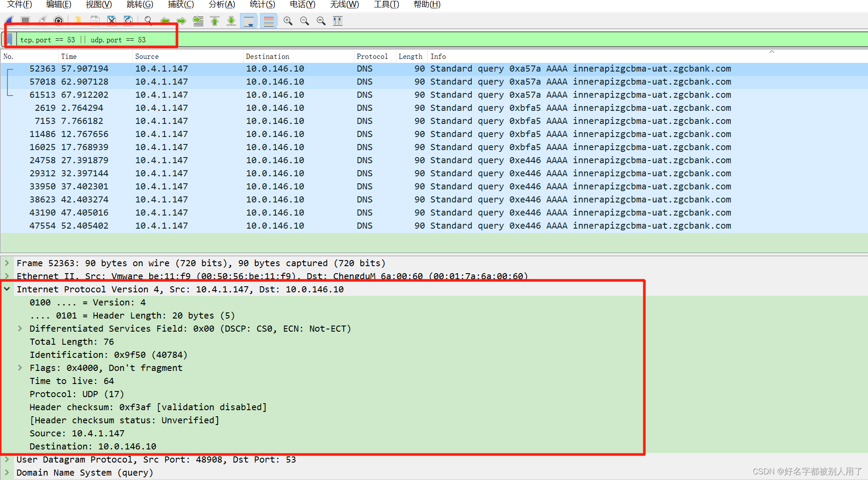Click the display filter bookmark icon
The width and height of the screenshot is (868, 480).
pyautogui.click(x=10, y=40)
